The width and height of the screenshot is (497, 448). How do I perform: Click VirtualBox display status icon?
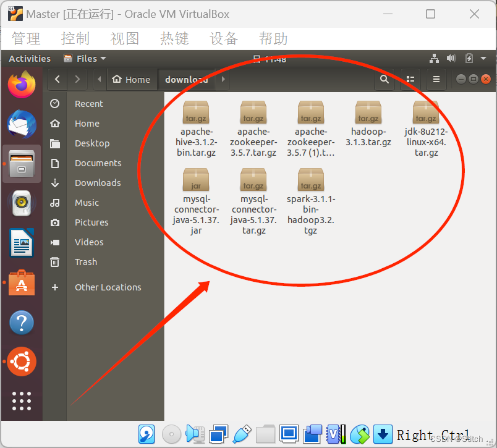(289, 433)
